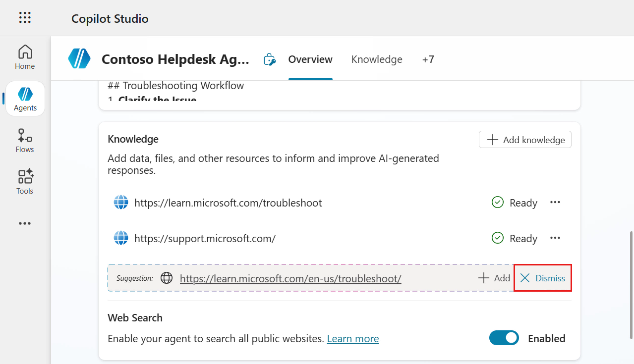Expand more sidebar options ellipsis
634x364 pixels.
[x=25, y=223]
